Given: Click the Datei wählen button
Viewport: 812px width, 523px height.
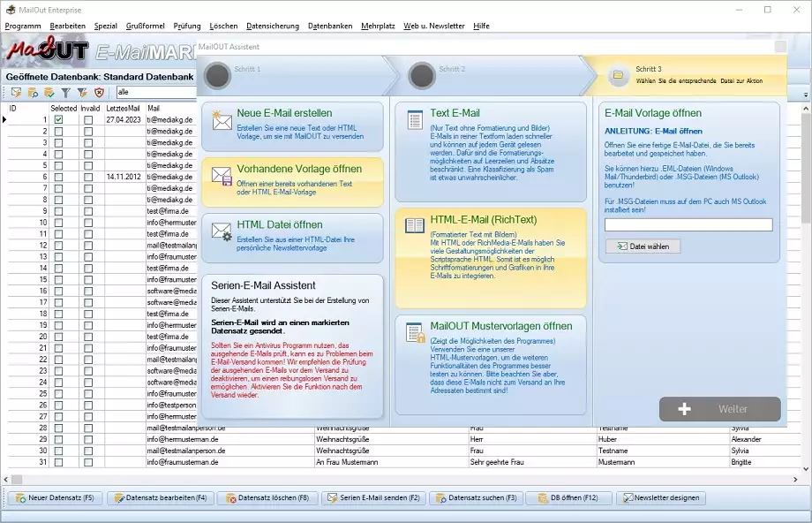Looking at the screenshot, I should [x=643, y=246].
